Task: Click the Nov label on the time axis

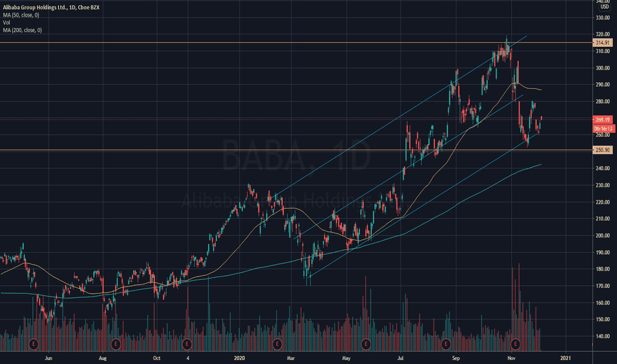Action: point(511,358)
